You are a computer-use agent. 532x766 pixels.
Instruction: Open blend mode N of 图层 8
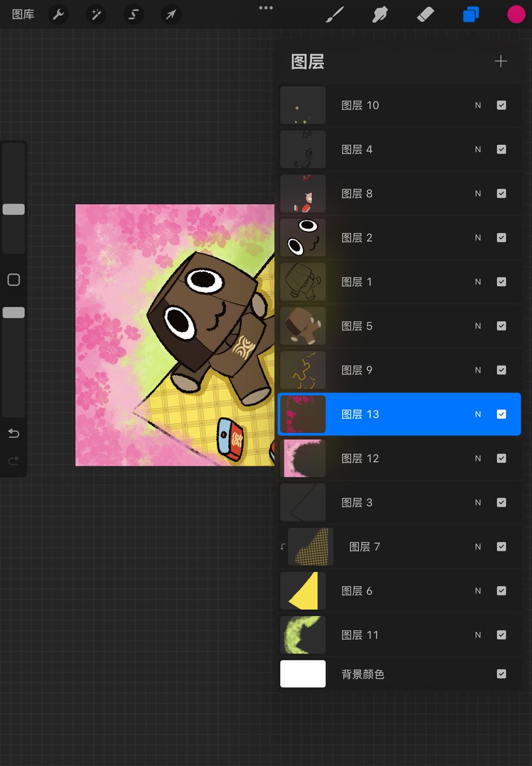pyautogui.click(x=478, y=193)
